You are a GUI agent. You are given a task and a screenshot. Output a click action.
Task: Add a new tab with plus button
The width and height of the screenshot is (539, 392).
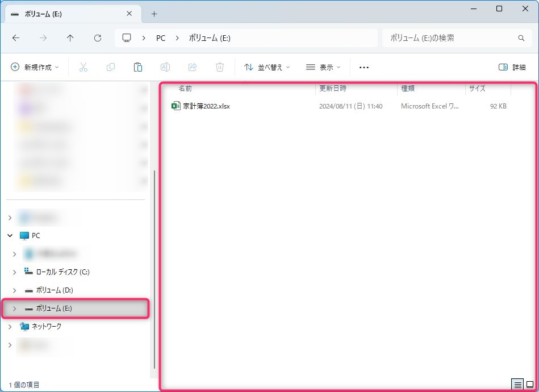[154, 14]
